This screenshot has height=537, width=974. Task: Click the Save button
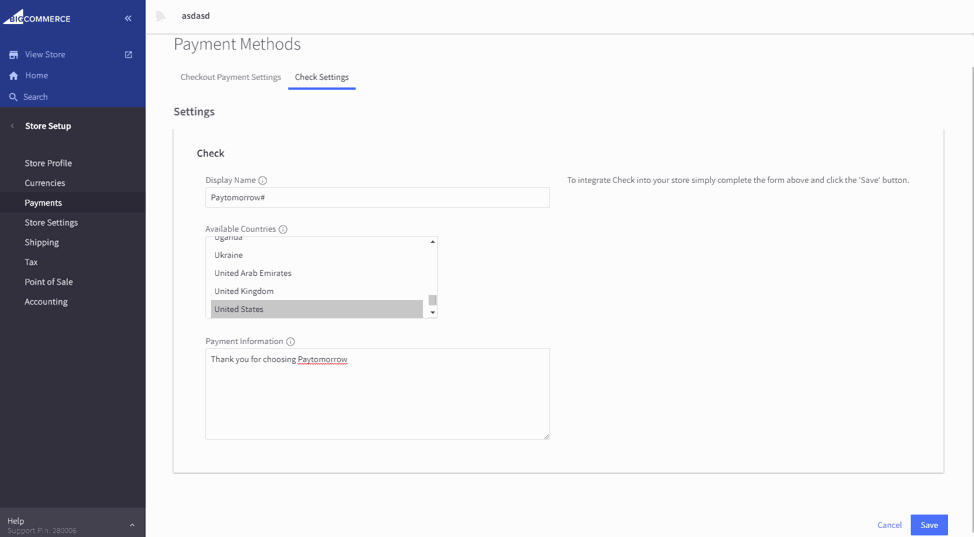tap(929, 525)
